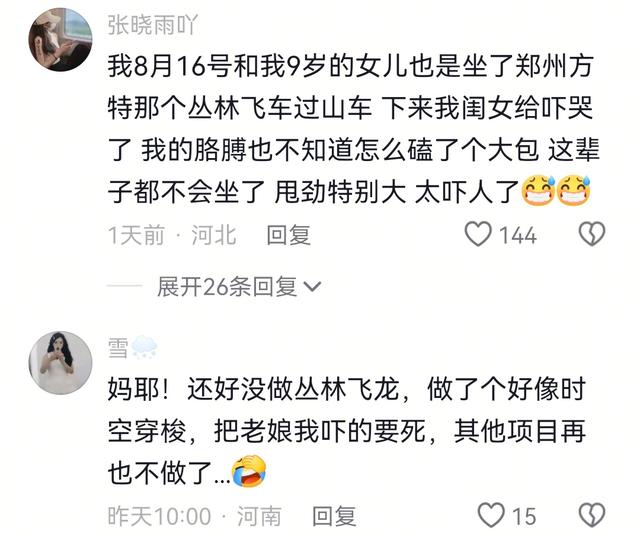Select the comment text about 郑州方特 过山车
This screenshot has width=640, height=537.
tap(353, 129)
